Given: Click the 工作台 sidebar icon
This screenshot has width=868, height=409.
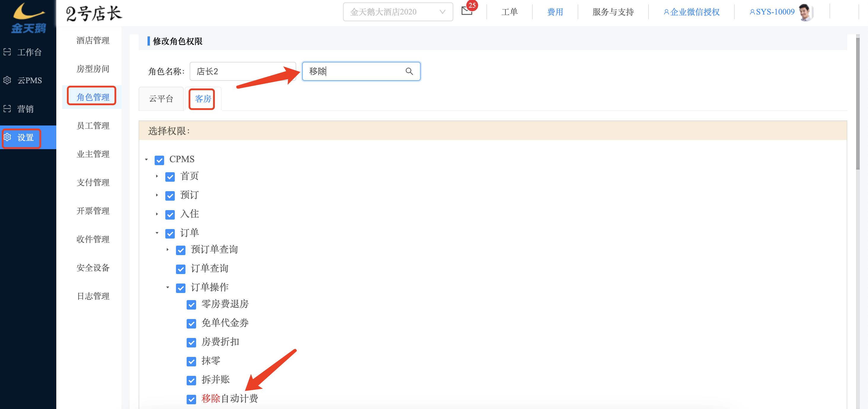Looking at the screenshot, I should coord(7,52).
